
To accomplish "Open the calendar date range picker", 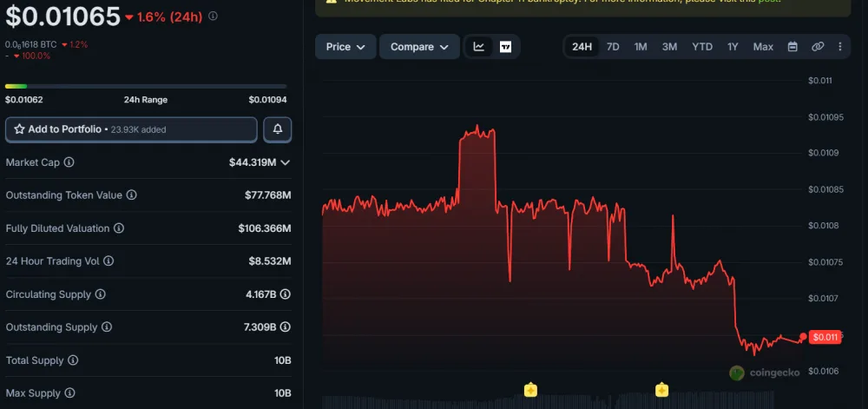I will click(x=792, y=47).
